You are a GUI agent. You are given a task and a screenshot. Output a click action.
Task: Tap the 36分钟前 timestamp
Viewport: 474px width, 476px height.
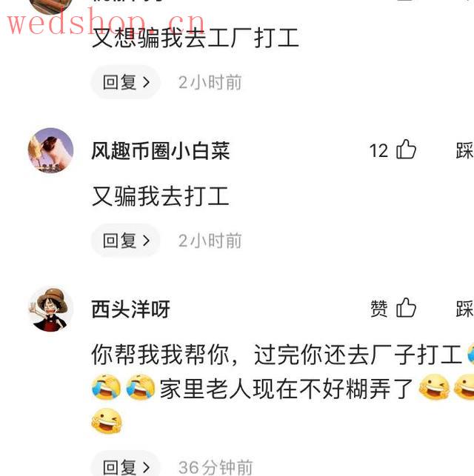(x=216, y=468)
